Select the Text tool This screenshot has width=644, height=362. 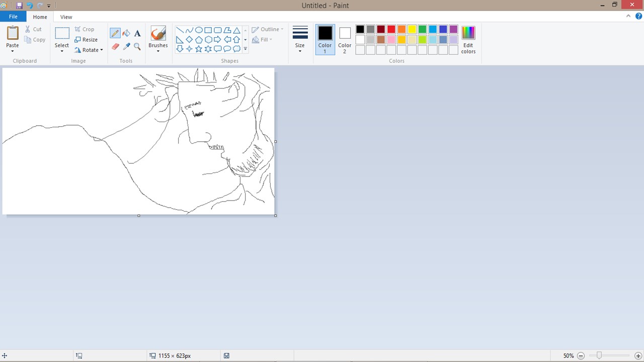click(137, 34)
